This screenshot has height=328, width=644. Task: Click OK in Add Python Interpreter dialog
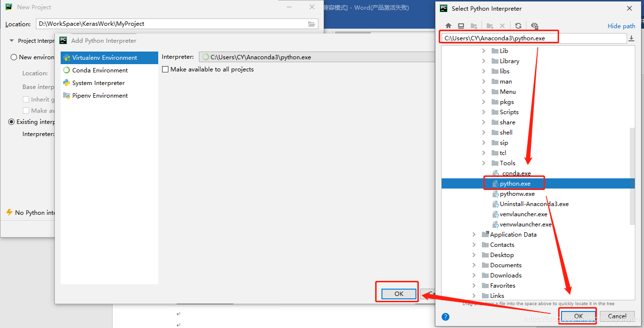pyautogui.click(x=399, y=294)
